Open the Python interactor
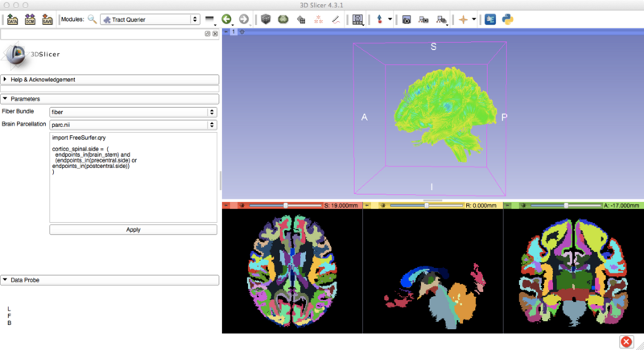Viewport: 644px width, 350px height. click(508, 19)
